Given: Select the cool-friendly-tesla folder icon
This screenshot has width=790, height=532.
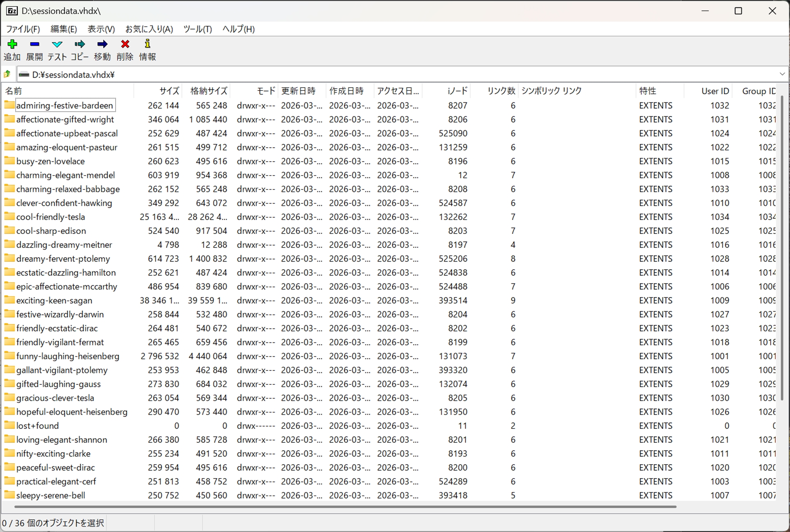Looking at the screenshot, I should 9,217.
